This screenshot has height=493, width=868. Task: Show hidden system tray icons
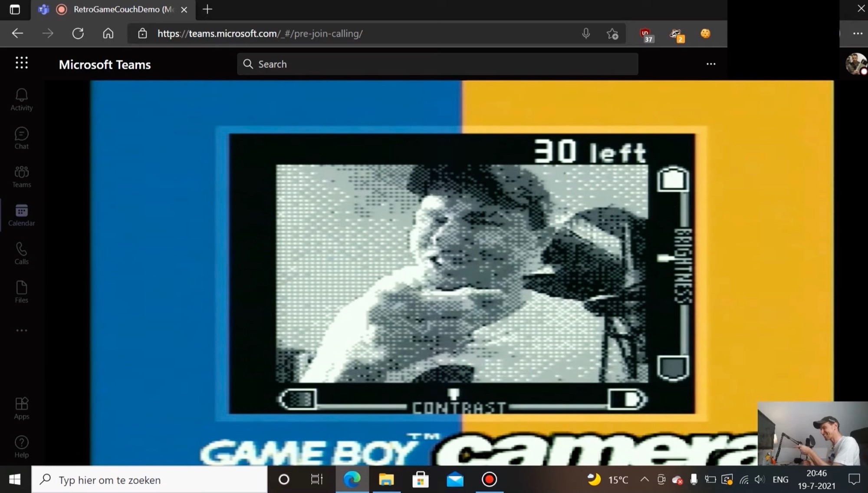coord(644,480)
